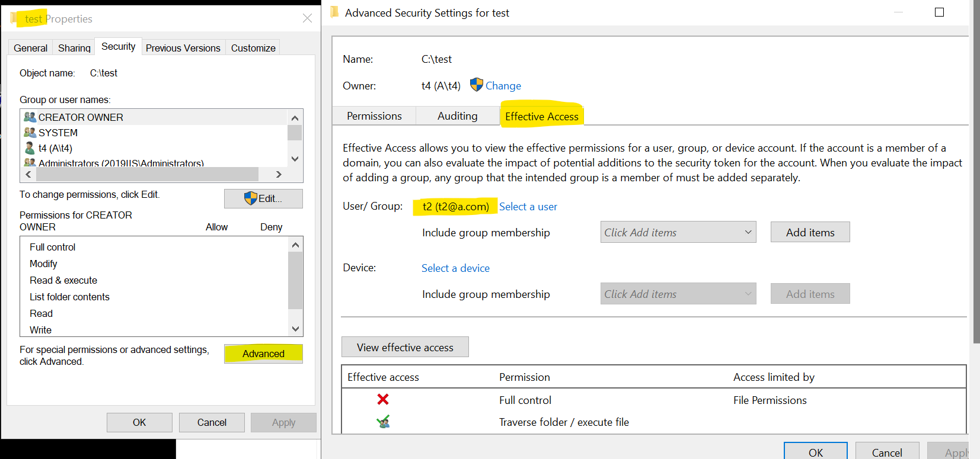This screenshot has height=459, width=980.
Task: Close the test Properties dialog
Action: click(x=307, y=18)
